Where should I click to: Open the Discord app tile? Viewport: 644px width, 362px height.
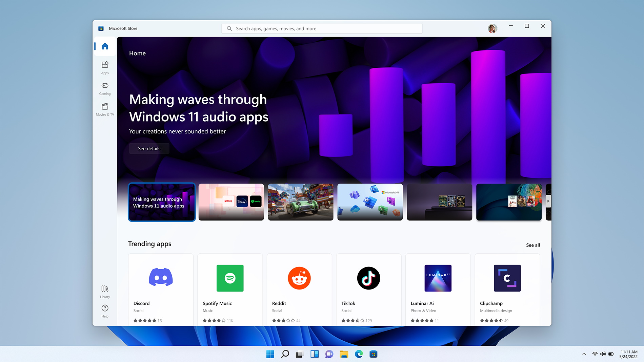point(161,290)
